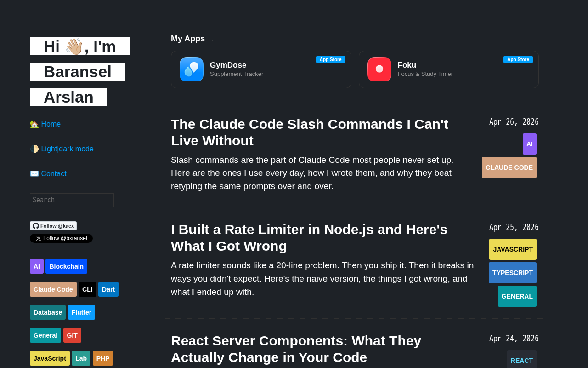The image size is (588, 368).
Task: Click the REACT tag on Server Components post
Action: coord(522,359)
